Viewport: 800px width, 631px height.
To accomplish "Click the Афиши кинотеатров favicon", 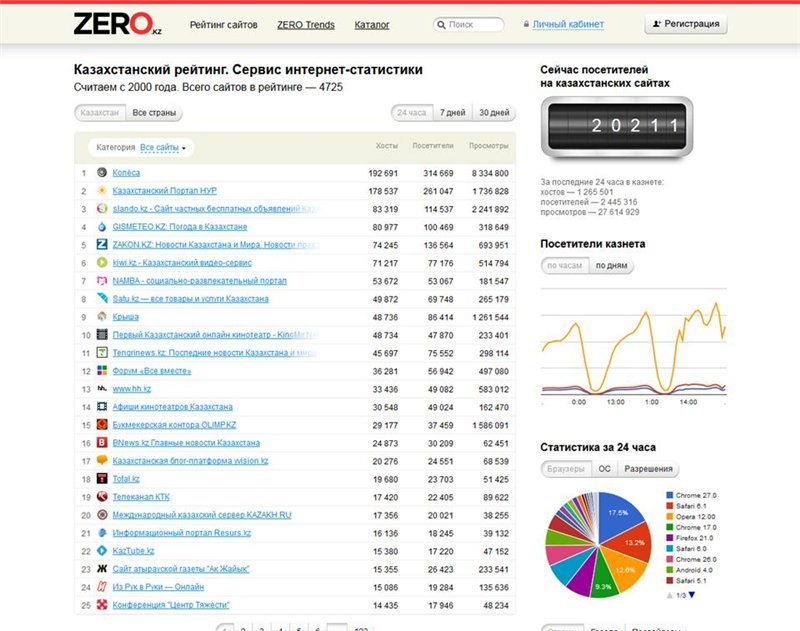I will point(102,407).
